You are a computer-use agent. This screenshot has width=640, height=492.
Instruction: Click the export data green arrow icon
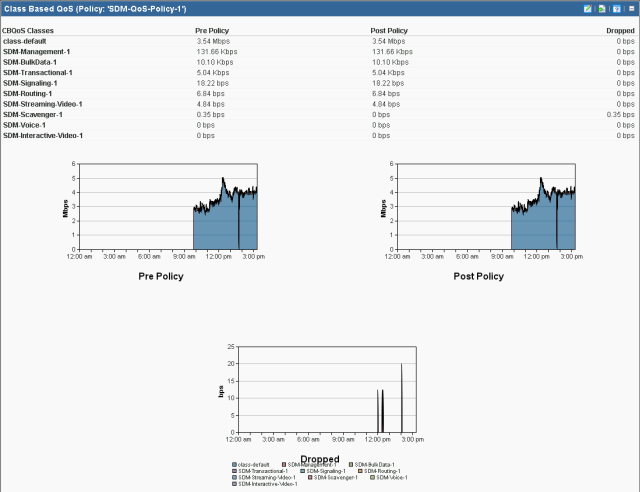click(x=602, y=8)
